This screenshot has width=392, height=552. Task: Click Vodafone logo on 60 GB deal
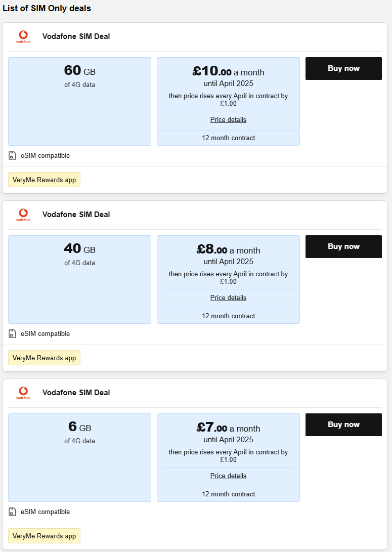(23, 36)
